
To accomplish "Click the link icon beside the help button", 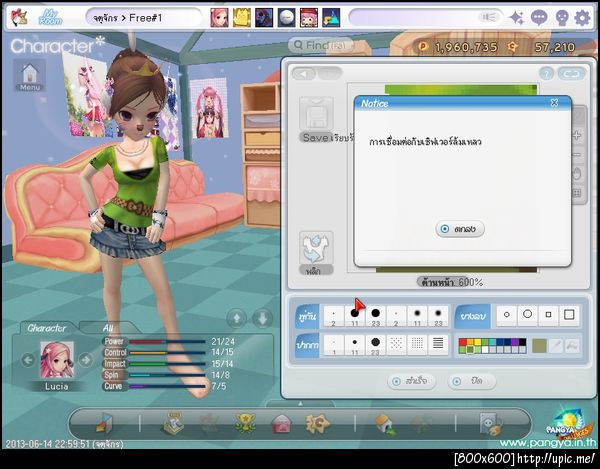I will 572,73.
